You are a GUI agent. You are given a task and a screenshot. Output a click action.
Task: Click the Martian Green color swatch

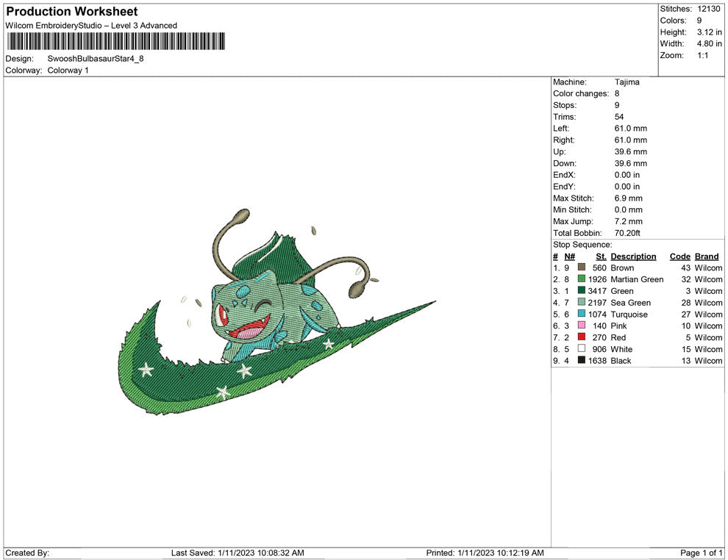click(581, 279)
